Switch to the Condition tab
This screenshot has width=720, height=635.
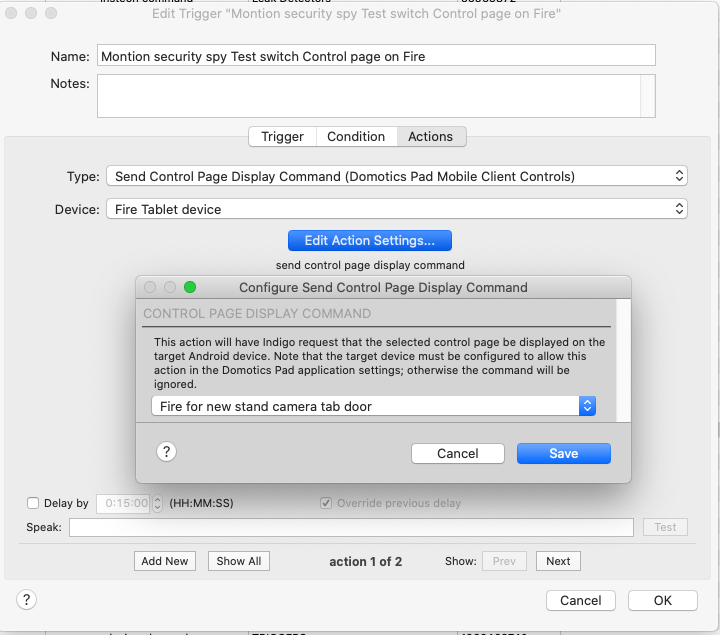tap(356, 137)
